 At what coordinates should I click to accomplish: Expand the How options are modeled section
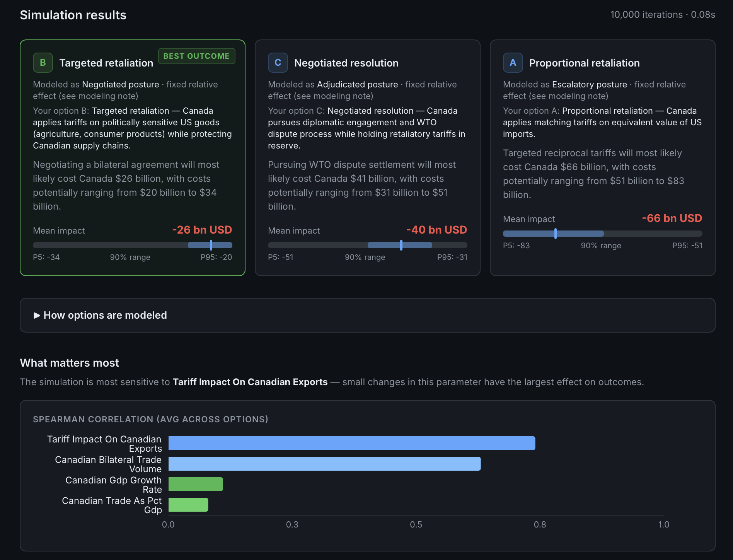click(367, 315)
